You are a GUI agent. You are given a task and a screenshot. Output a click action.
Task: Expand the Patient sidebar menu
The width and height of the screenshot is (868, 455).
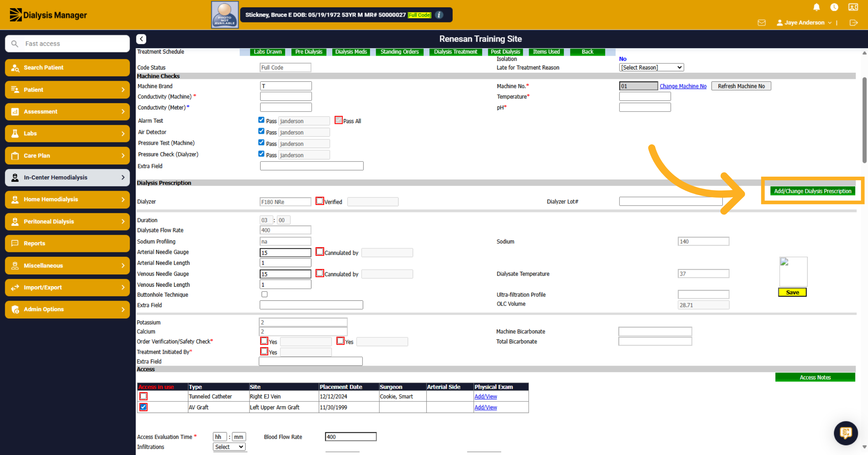tap(67, 89)
